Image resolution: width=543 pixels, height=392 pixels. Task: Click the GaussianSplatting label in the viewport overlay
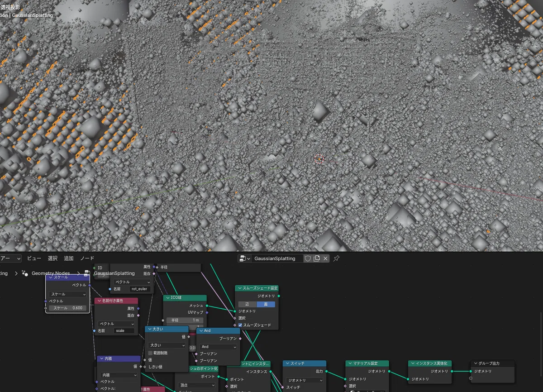point(33,15)
